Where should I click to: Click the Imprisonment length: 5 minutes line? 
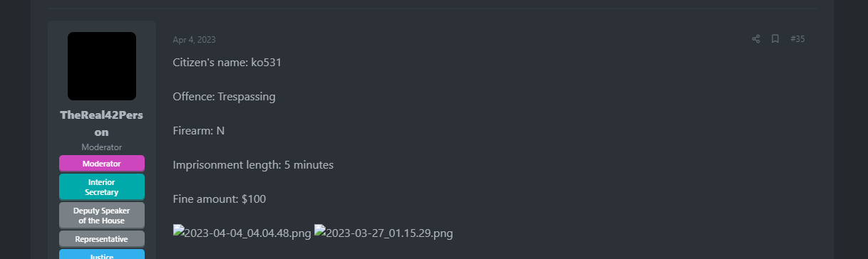253,165
